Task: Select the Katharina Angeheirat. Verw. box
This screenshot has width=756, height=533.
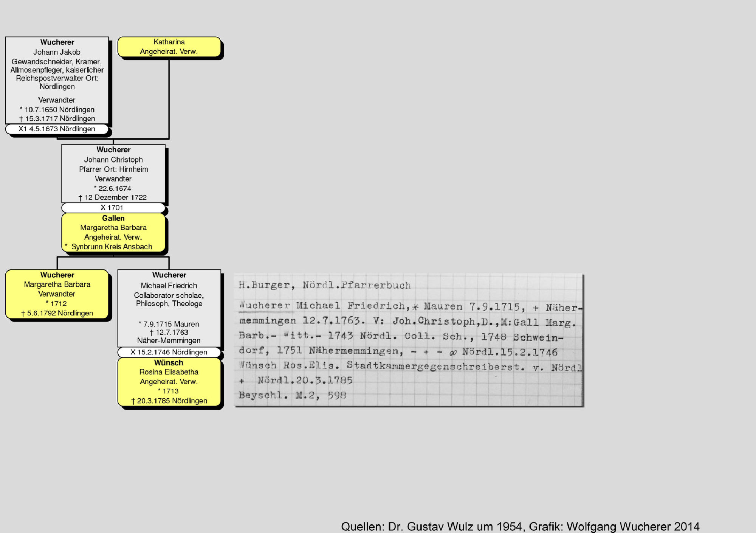Action: (169, 47)
